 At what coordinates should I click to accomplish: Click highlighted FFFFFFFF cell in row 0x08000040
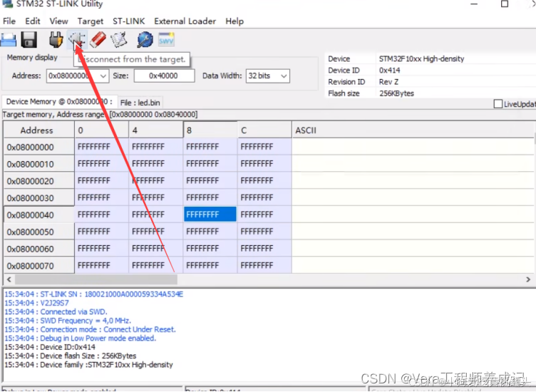click(210, 215)
